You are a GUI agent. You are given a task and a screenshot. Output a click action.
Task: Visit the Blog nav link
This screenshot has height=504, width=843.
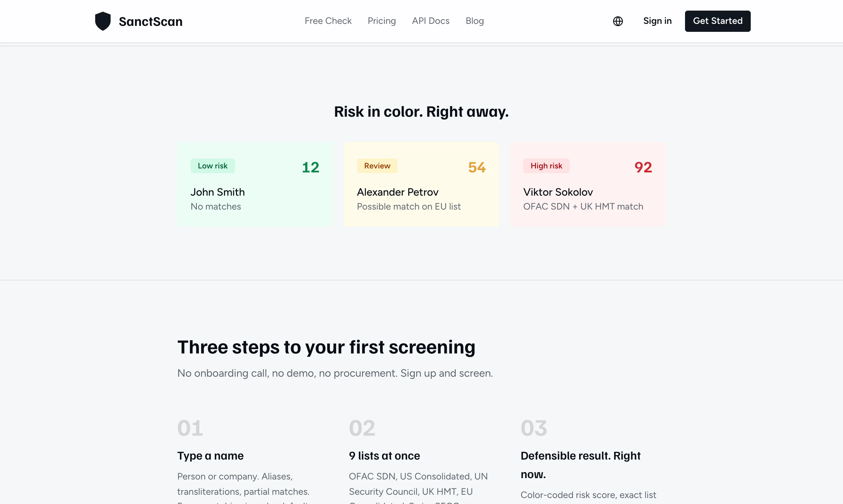[x=475, y=21]
